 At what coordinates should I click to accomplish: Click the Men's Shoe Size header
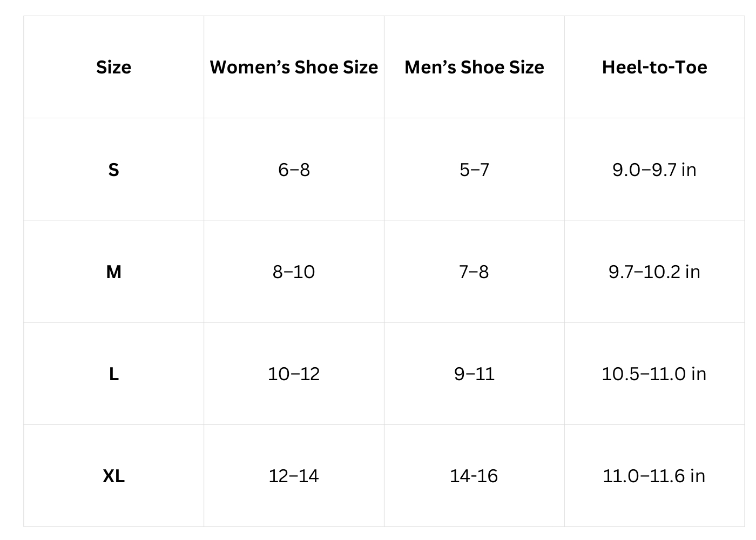click(x=474, y=67)
